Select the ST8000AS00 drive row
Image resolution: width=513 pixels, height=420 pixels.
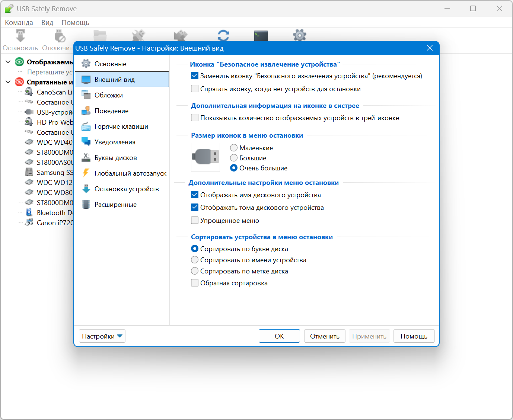click(49, 162)
